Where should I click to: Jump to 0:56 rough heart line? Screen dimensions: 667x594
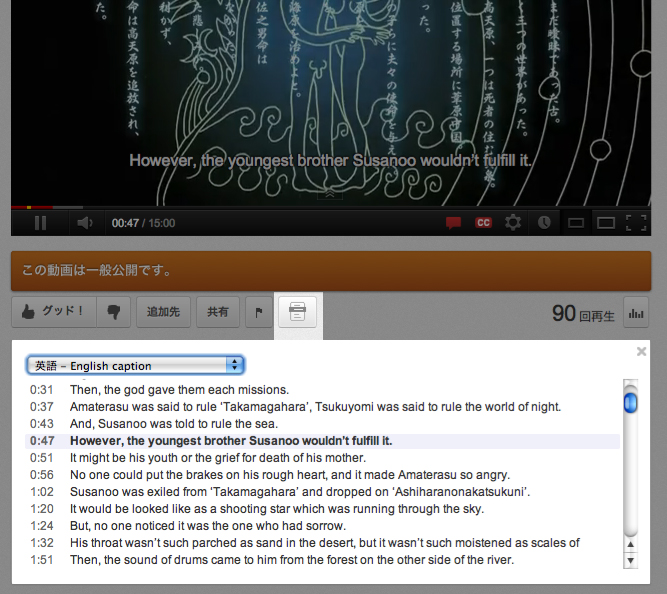(322, 475)
